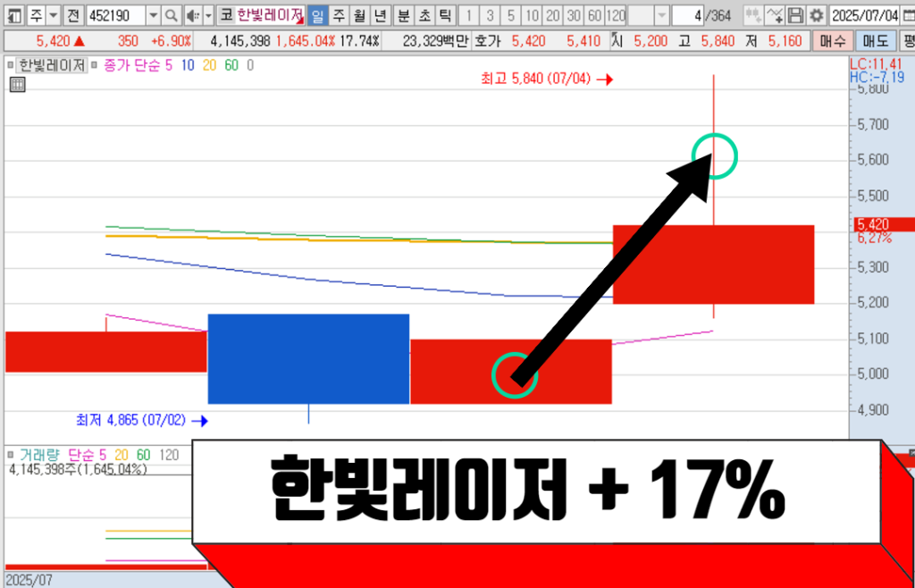Select the green 60 moving average legend
Viewport: 915px width, 588px height.
[231, 64]
